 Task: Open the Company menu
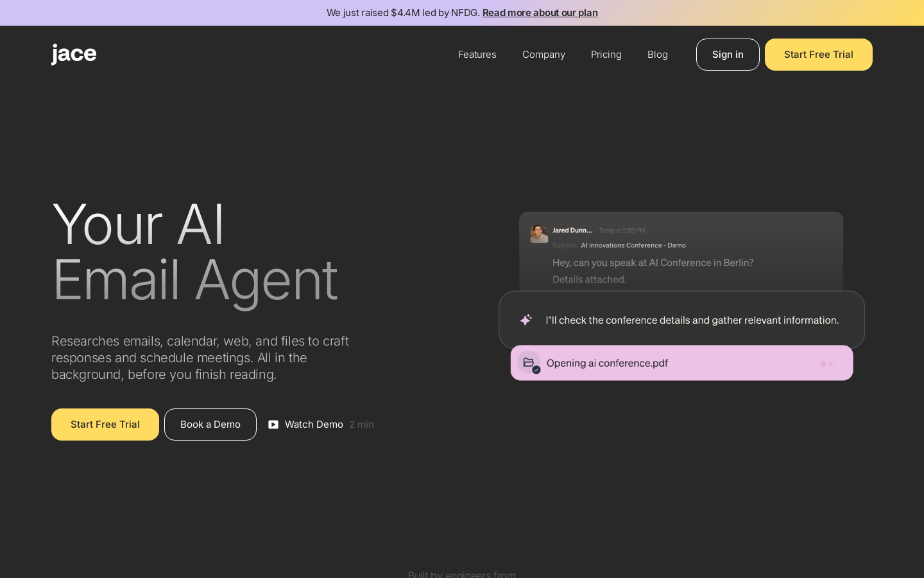[x=543, y=55]
